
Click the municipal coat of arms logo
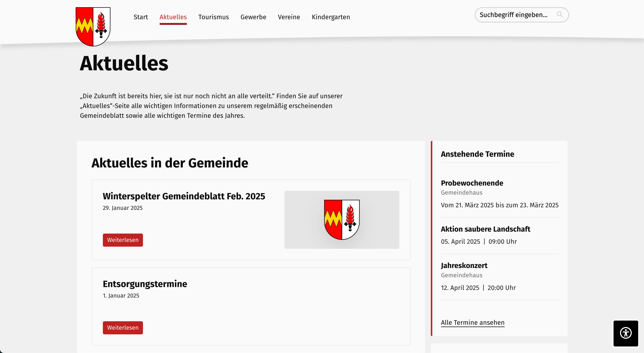pos(93,27)
